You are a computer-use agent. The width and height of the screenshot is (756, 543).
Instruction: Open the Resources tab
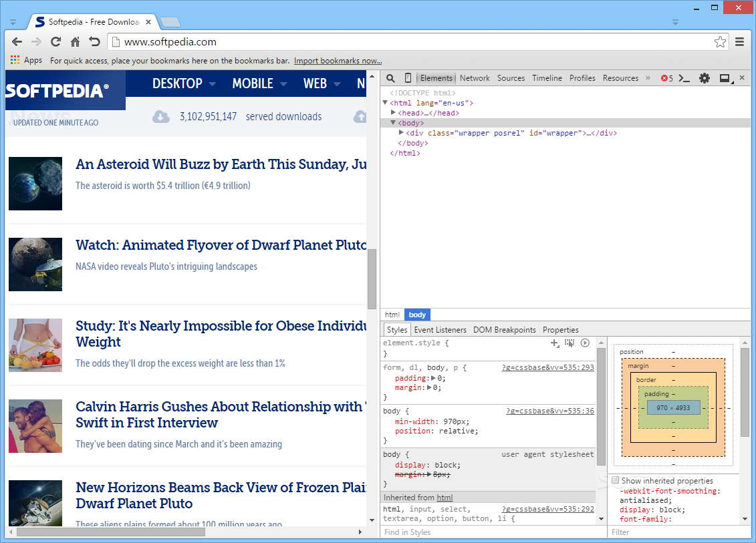[x=620, y=78]
